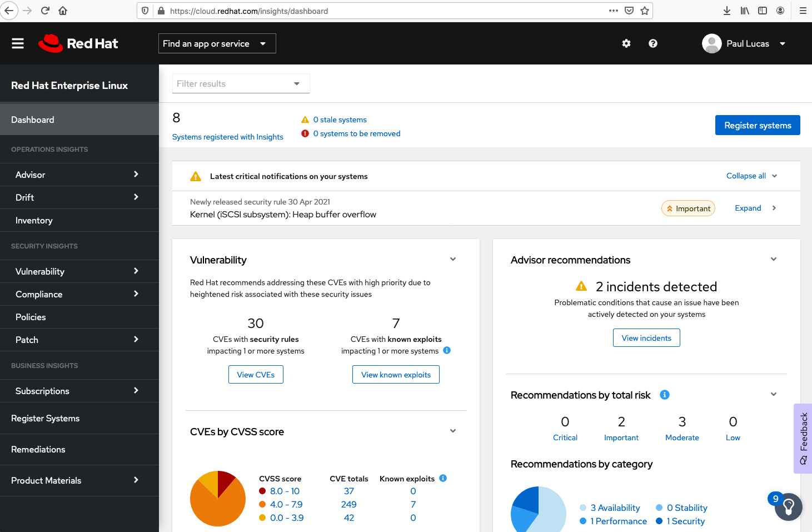Screen dimensions: 812x532
Task: Click info icon beside known exploits text
Action: click(447, 350)
